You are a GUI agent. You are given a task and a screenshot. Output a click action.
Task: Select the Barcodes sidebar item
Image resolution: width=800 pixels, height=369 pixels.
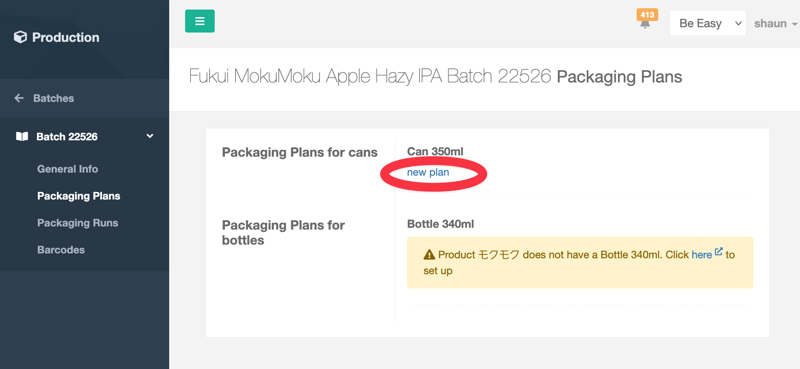click(61, 250)
